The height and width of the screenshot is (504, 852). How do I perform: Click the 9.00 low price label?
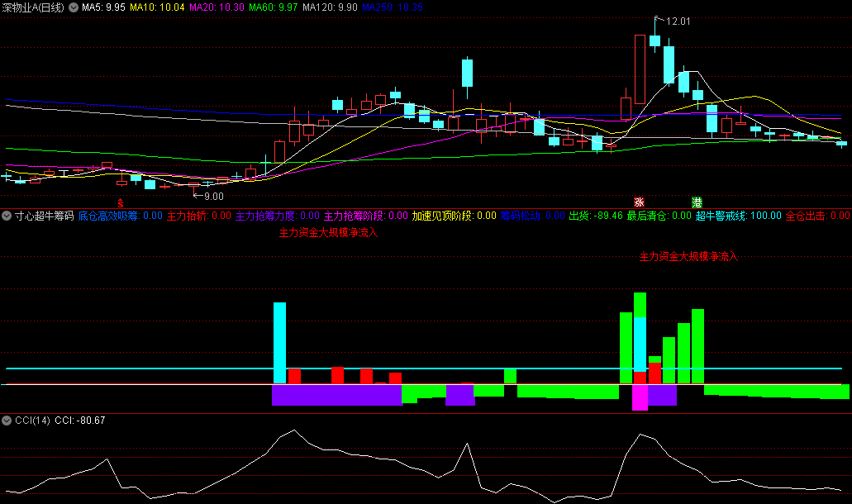pos(213,196)
